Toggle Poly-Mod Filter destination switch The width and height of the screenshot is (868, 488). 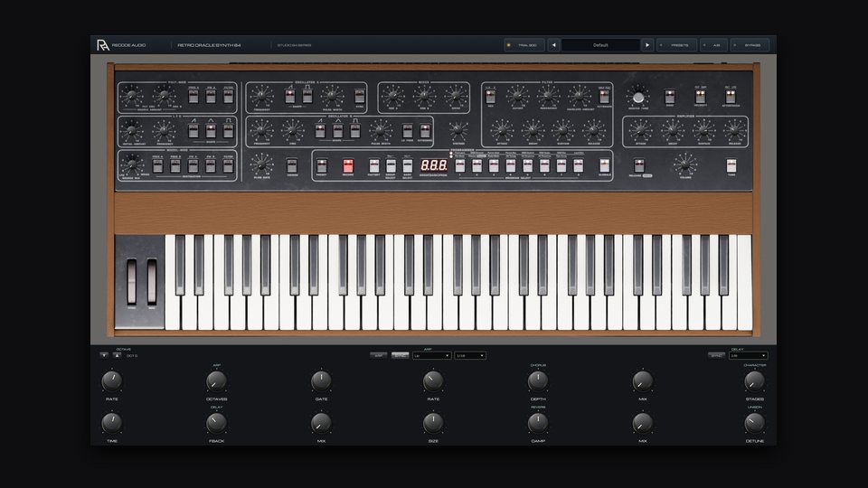[228, 97]
